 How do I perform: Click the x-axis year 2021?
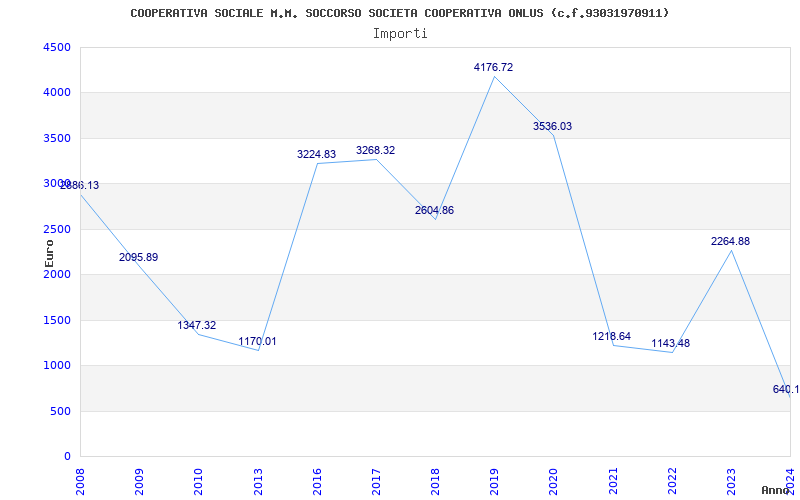click(613, 481)
